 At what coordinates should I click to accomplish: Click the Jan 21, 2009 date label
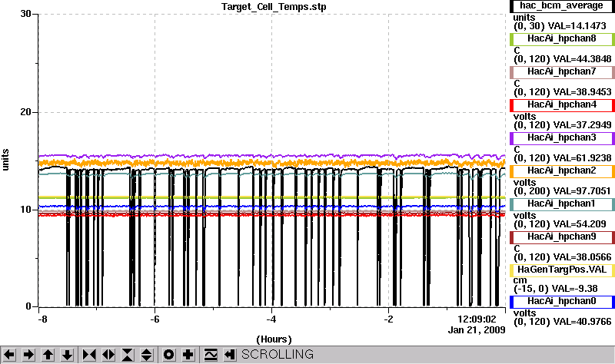coord(477,330)
